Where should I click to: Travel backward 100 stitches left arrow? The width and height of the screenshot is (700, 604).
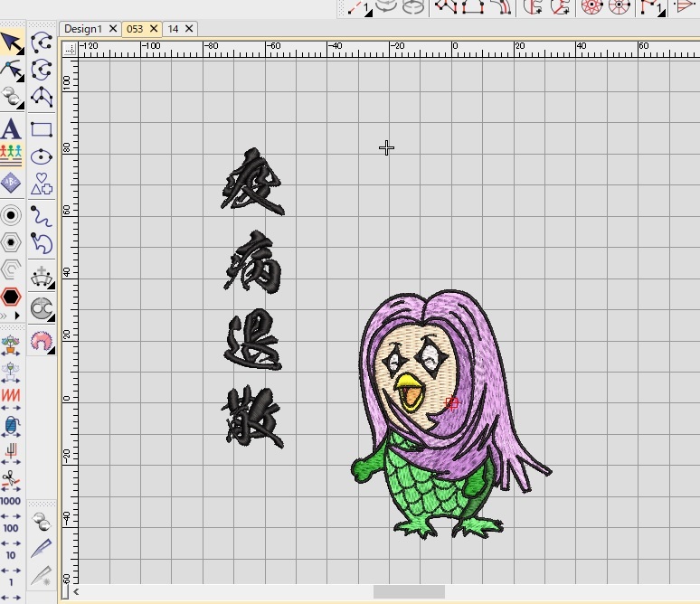click(5, 543)
